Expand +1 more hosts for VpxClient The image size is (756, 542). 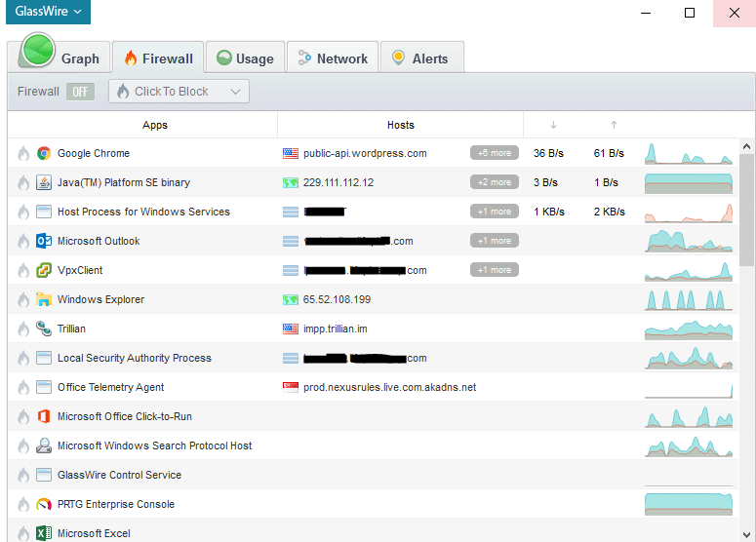pyautogui.click(x=495, y=270)
